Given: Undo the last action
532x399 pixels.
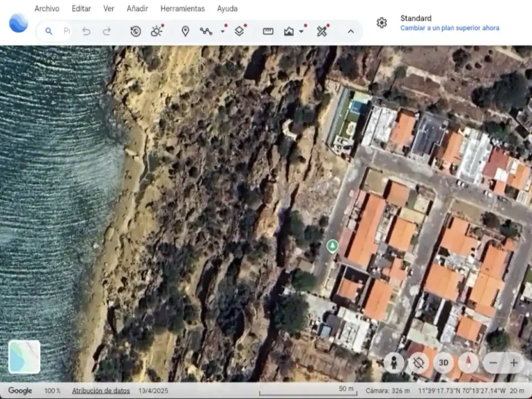Looking at the screenshot, I should pyautogui.click(x=87, y=32).
